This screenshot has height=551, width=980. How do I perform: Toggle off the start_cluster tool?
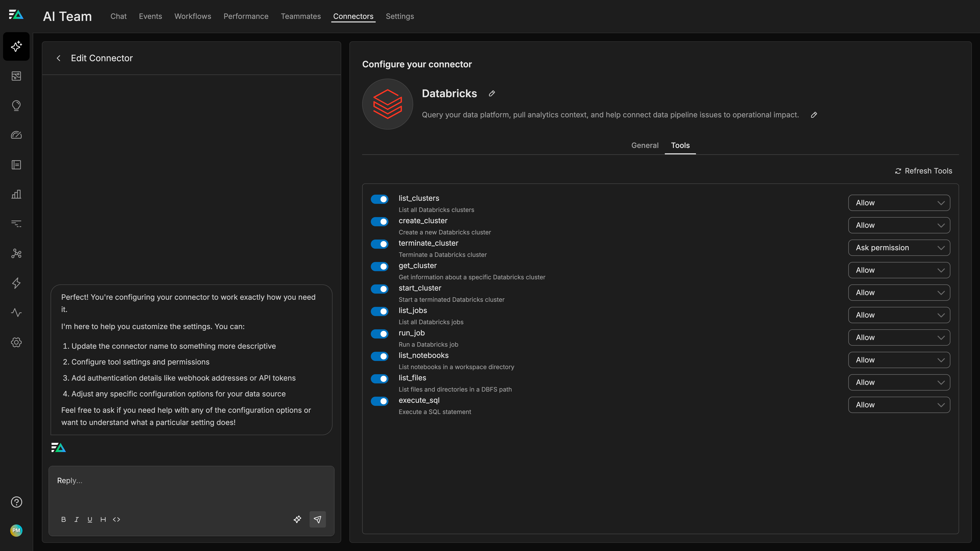[x=380, y=289]
